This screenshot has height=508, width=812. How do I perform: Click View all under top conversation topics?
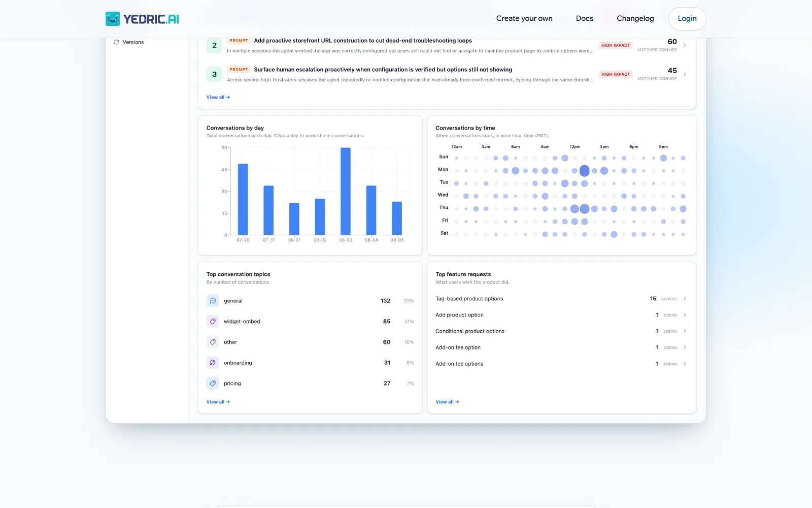(x=218, y=402)
